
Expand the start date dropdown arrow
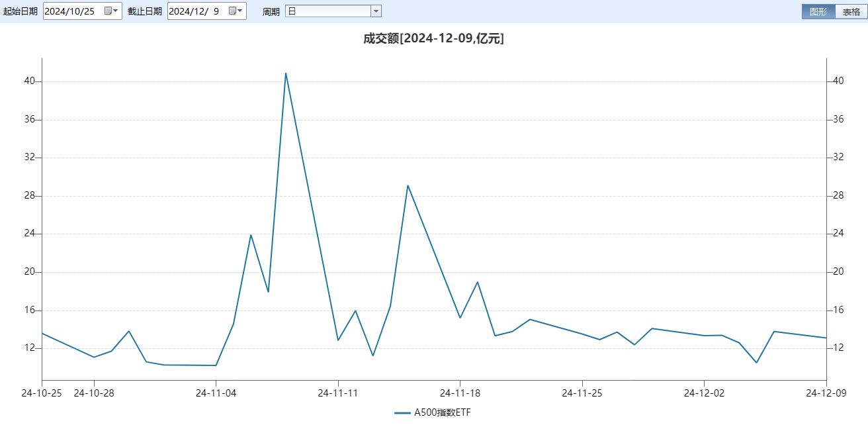tap(114, 11)
